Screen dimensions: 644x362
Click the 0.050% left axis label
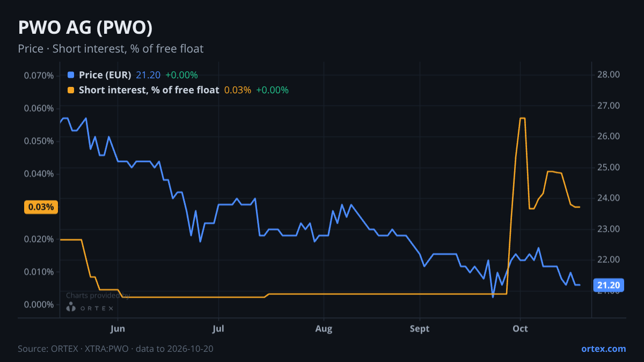[x=39, y=141]
